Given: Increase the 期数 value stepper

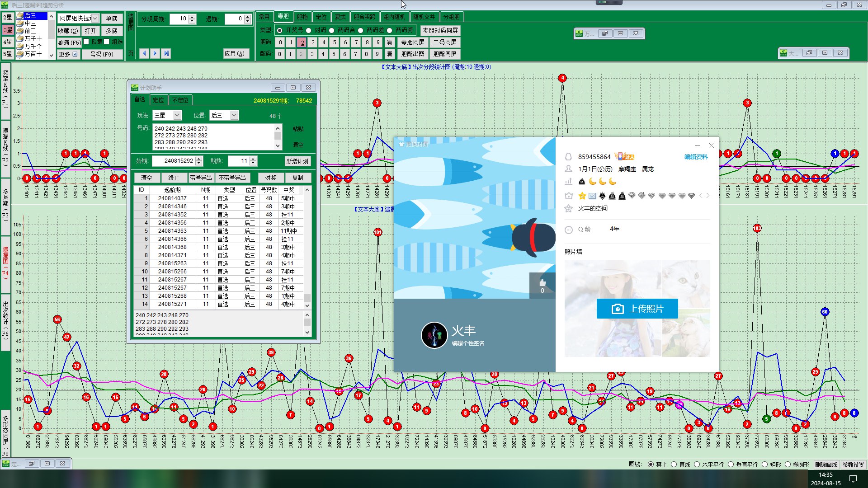Looking at the screenshot, I should [253, 159].
